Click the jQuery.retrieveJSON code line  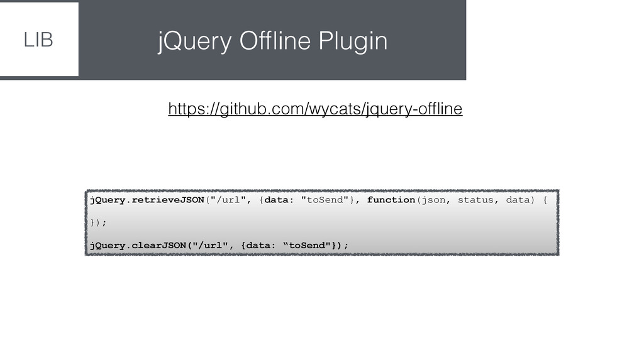point(318,200)
